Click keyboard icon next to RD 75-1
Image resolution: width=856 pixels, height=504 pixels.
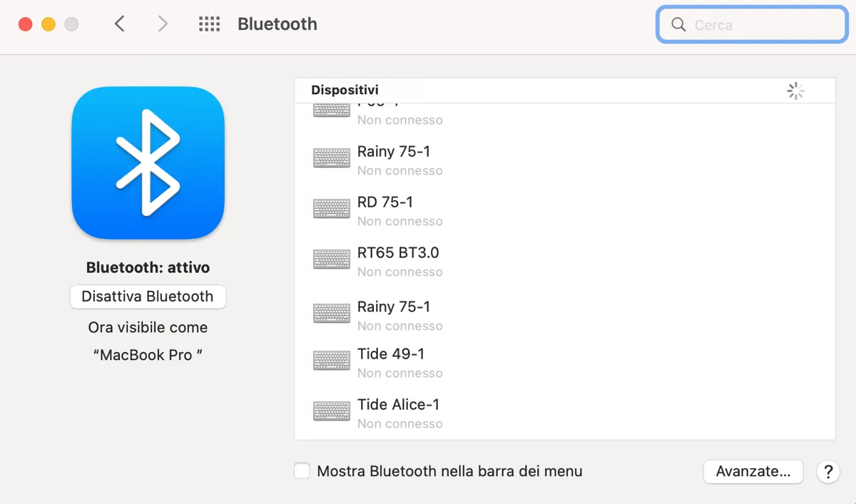coord(332,209)
